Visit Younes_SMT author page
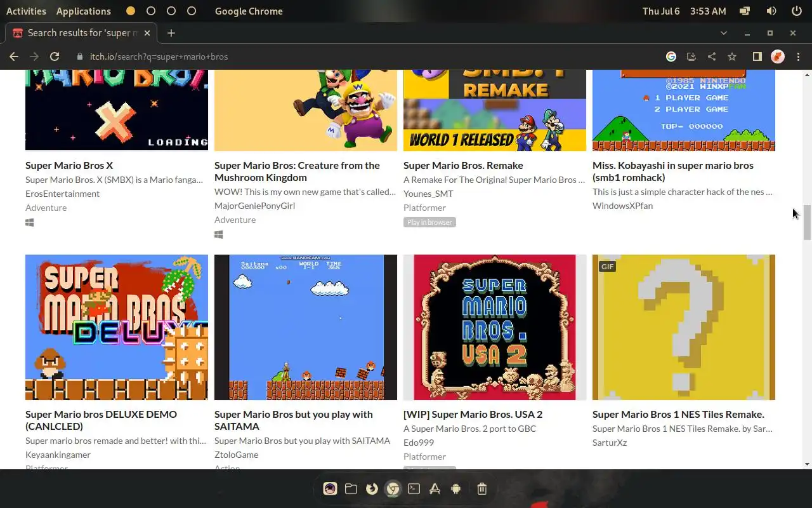This screenshot has width=812, height=508. (x=428, y=194)
